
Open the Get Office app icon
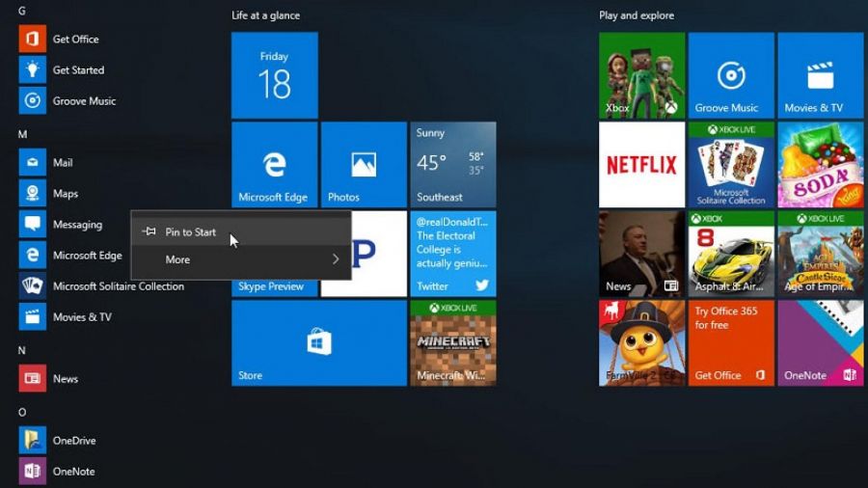32,39
